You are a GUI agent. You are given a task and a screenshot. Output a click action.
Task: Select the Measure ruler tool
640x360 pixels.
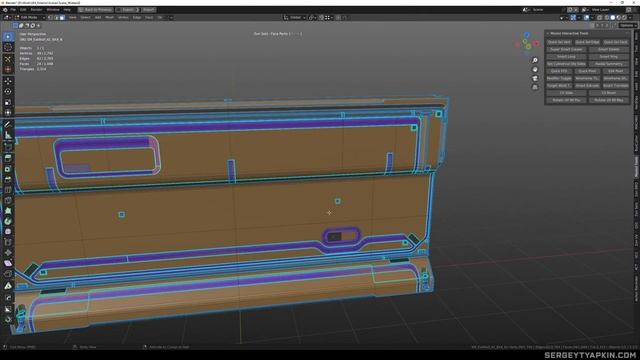8,135
